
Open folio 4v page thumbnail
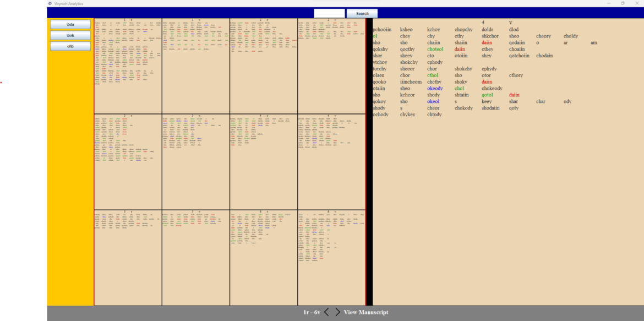click(331, 162)
